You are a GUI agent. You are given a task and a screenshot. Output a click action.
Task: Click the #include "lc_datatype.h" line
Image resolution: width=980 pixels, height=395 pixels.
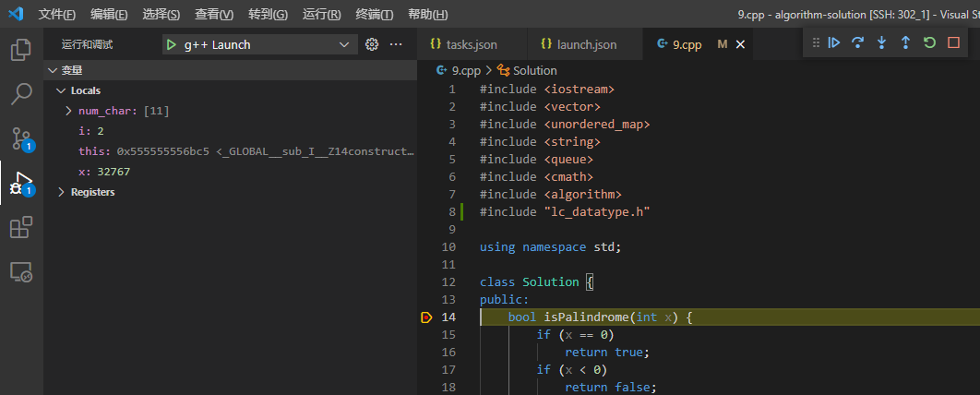pos(565,212)
